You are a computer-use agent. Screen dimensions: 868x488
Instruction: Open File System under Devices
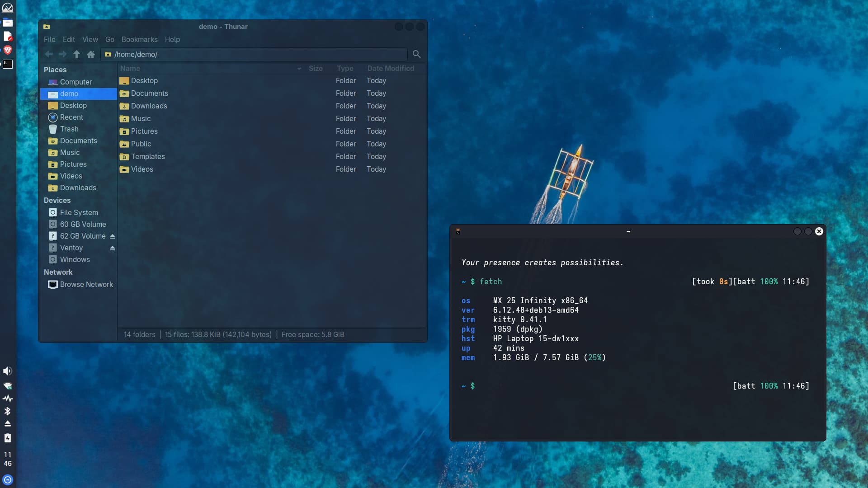coord(79,212)
